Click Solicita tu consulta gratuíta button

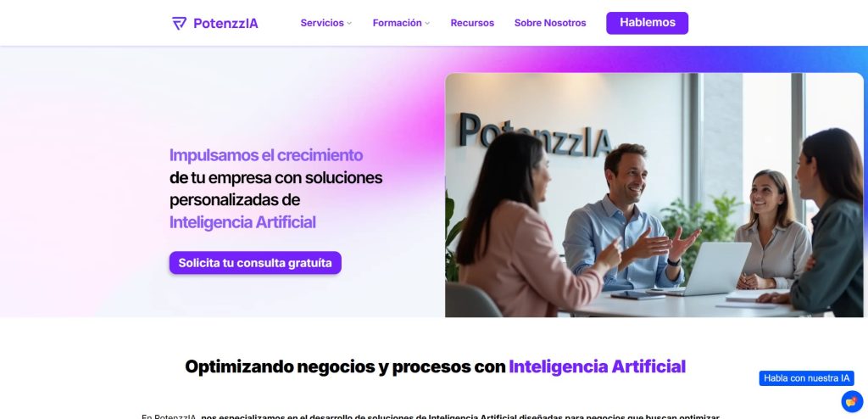pyautogui.click(x=255, y=263)
